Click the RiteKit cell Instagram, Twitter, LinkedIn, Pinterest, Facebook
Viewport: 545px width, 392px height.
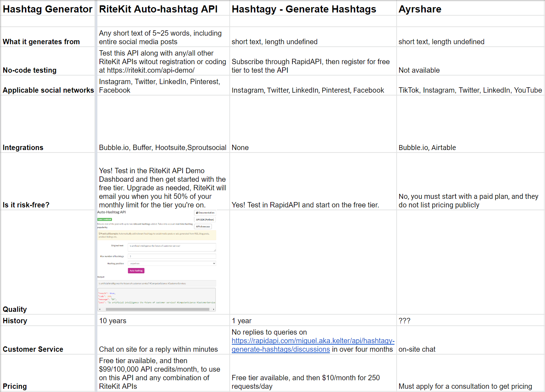pos(163,86)
